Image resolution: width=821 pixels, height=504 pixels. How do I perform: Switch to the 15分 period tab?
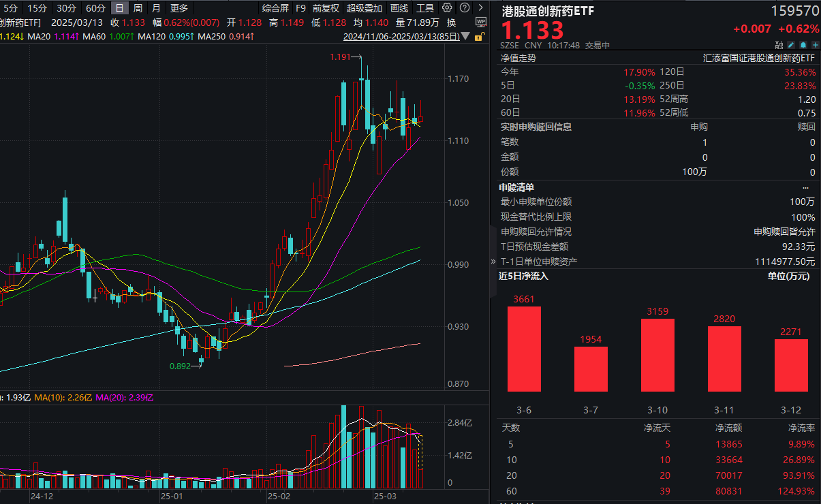point(37,8)
